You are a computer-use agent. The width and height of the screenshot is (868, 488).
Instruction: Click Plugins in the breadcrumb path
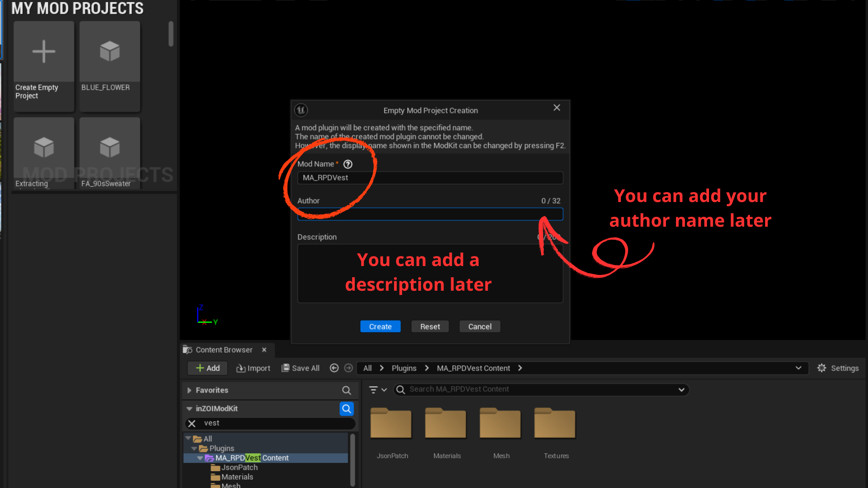point(404,368)
